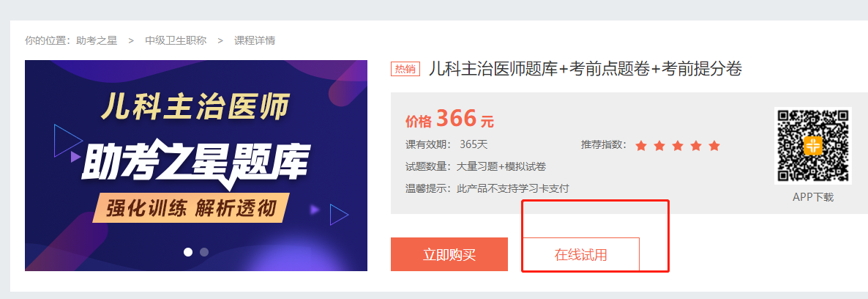Screen dimensions: 868x299
Task: Click the second recommendation star
Action: click(659, 146)
